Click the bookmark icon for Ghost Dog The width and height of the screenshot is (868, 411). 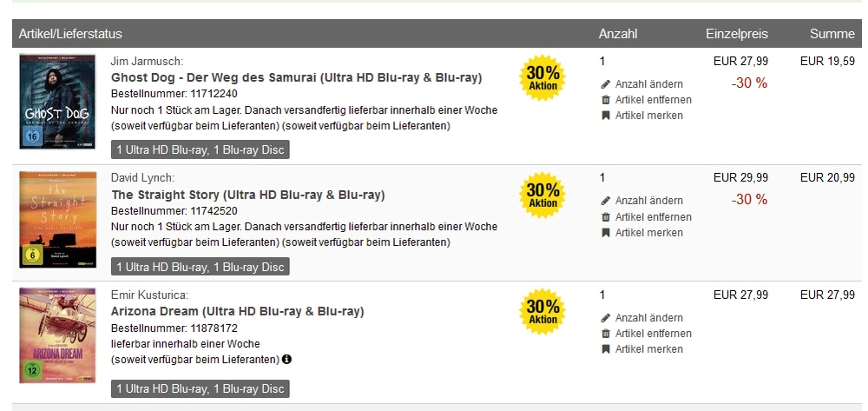tap(606, 116)
